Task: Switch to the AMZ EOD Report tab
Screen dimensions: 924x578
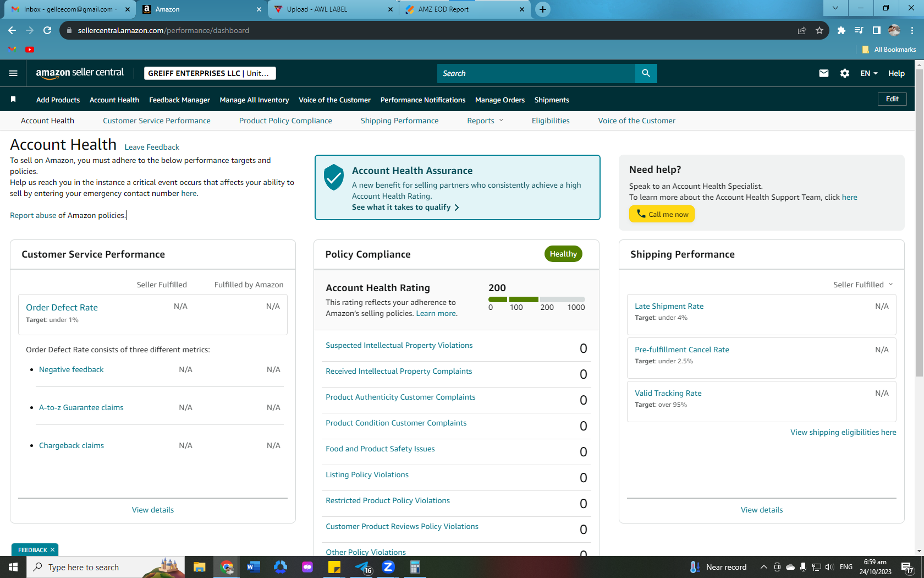Action: coord(465,9)
